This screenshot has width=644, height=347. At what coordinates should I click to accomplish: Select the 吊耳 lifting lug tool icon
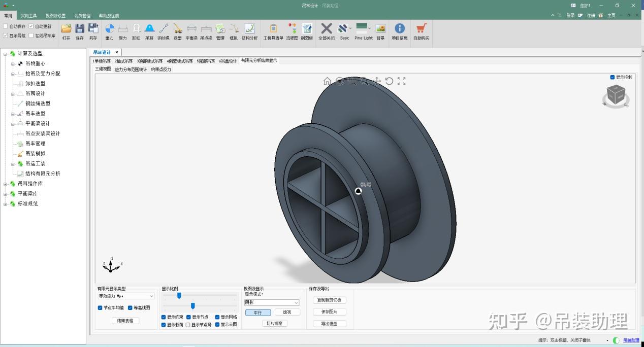(x=149, y=29)
